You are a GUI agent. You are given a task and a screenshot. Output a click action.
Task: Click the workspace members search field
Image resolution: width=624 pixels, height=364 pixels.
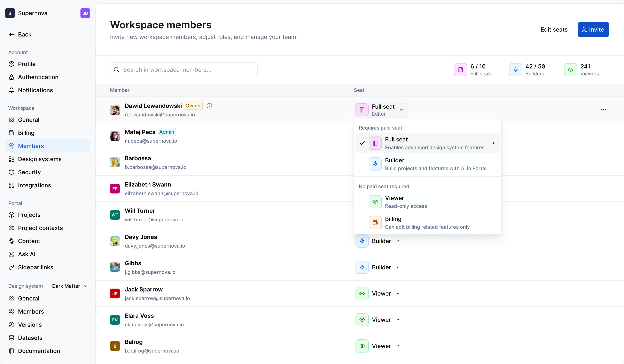(x=184, y=69)
